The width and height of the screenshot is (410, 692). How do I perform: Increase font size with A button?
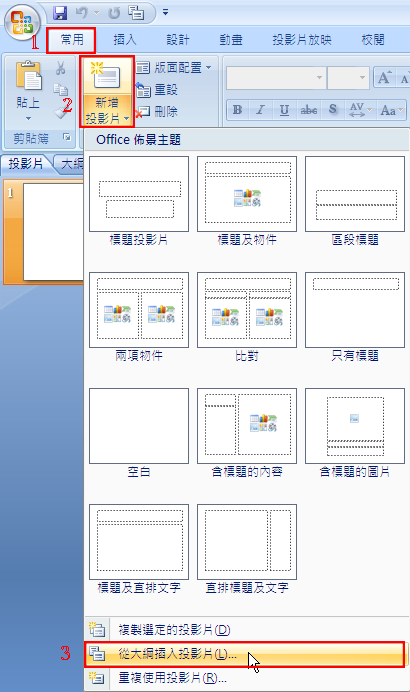coord(384,78)
